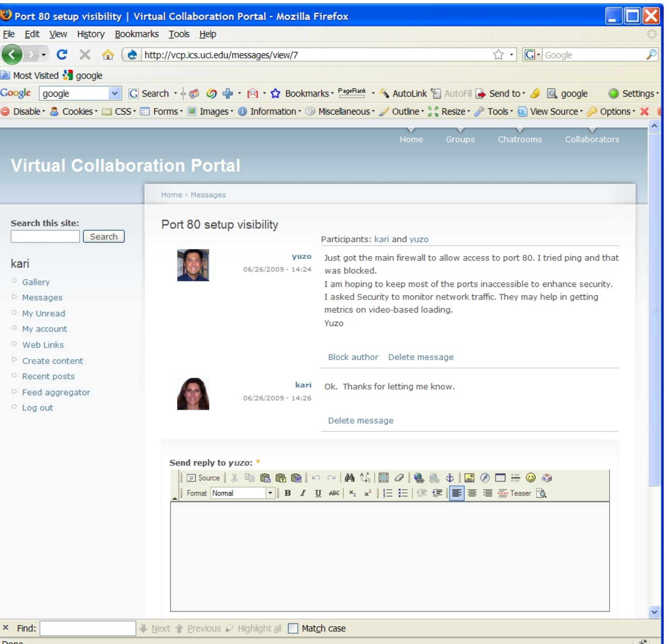The width and height of the screenshot is (669, 644).
Task: Open the Disable developer toolbar menu
Action: (x=23, y=111)
